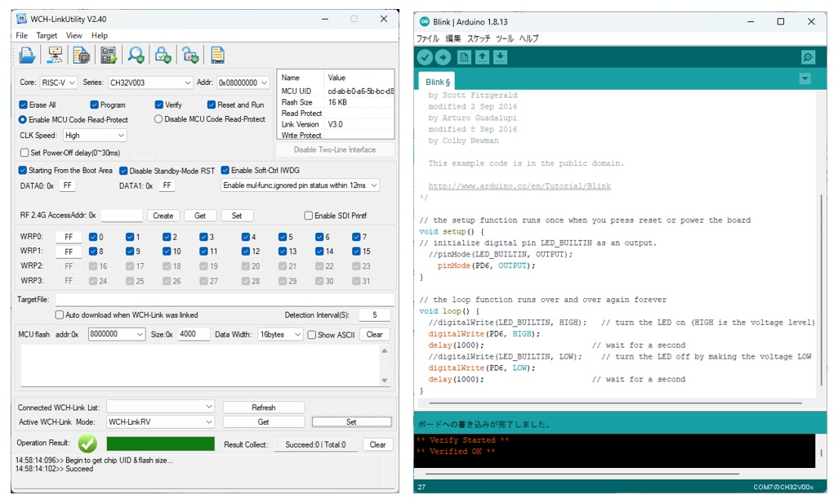Save the sketch with the down-arrow icon
838x504 pixels.
500,57
